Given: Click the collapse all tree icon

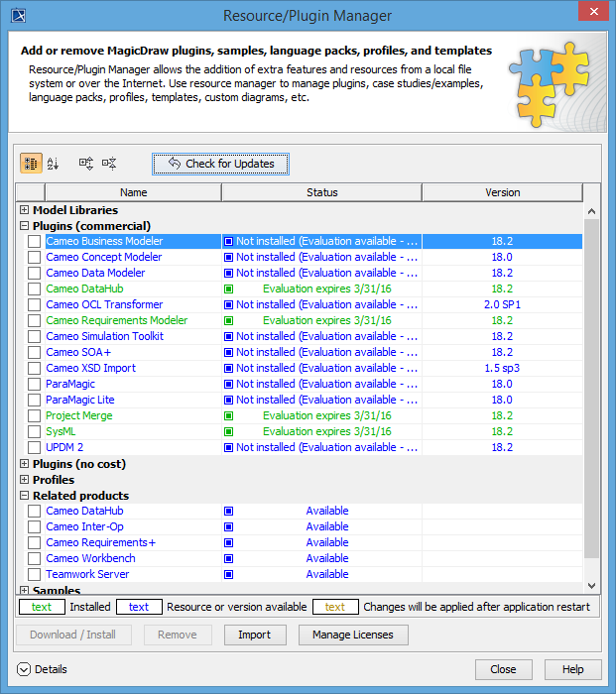Looking at the screenshot, I should (x=109, y=164).
